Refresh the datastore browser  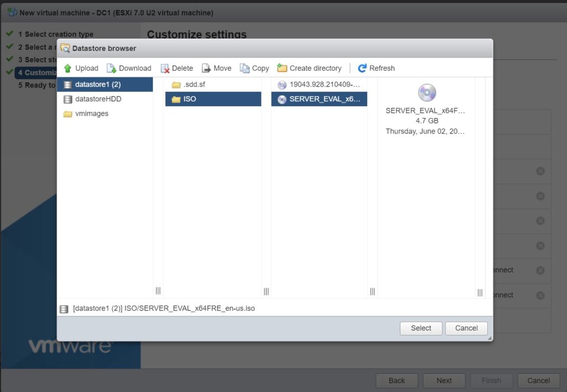tap(377, 68)
